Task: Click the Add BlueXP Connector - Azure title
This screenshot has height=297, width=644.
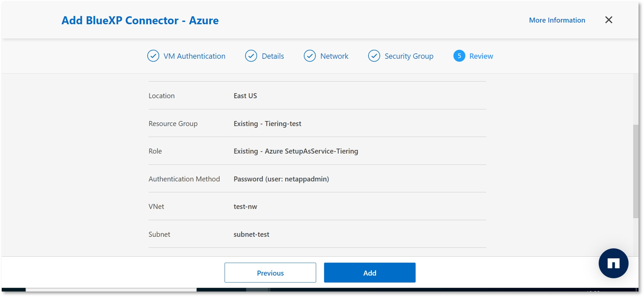Action: [140, 20]
